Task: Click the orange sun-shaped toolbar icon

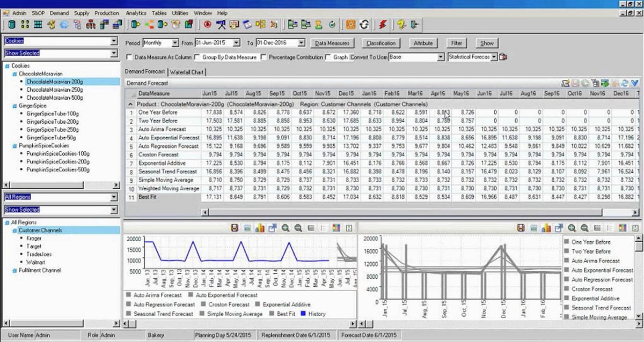Action: pyautogui.click(x=350, y=25)
